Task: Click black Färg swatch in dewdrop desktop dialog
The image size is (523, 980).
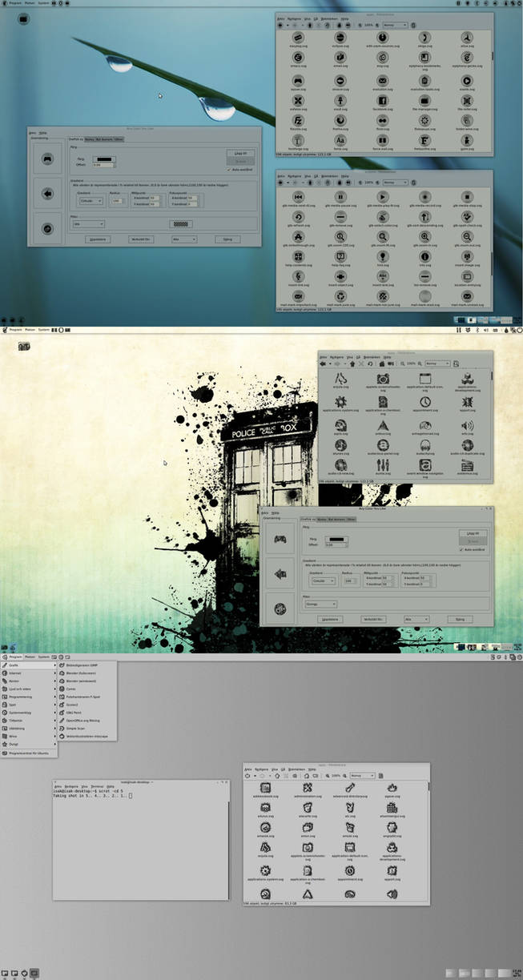Action: [x=104, y=159]
